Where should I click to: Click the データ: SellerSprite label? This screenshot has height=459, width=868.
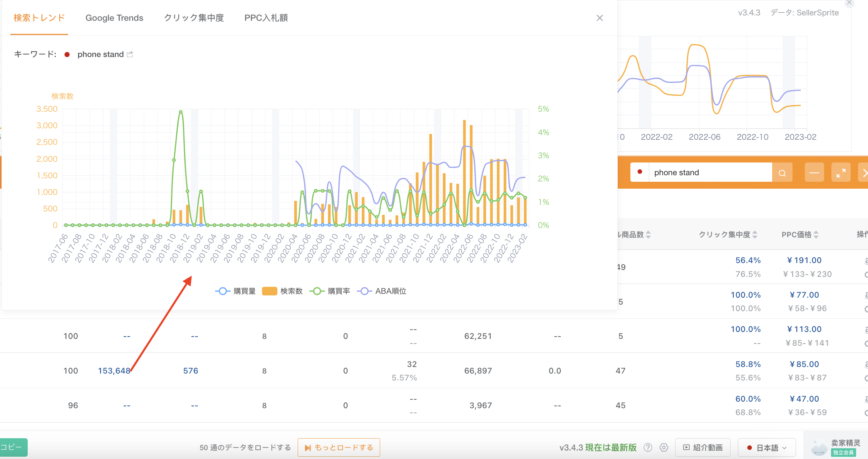804,13
